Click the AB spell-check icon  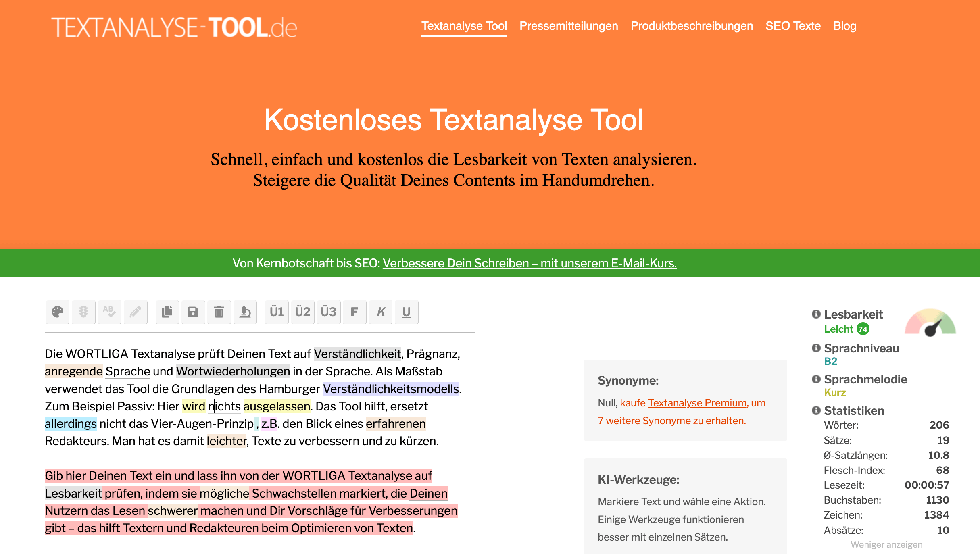[109, 312]
